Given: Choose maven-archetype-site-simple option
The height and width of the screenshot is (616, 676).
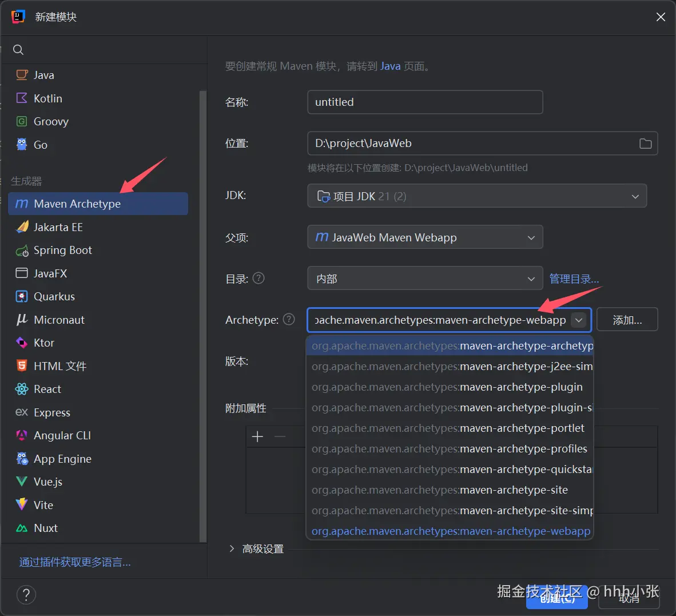Looking at the screenshot, I should pos(450,510).
